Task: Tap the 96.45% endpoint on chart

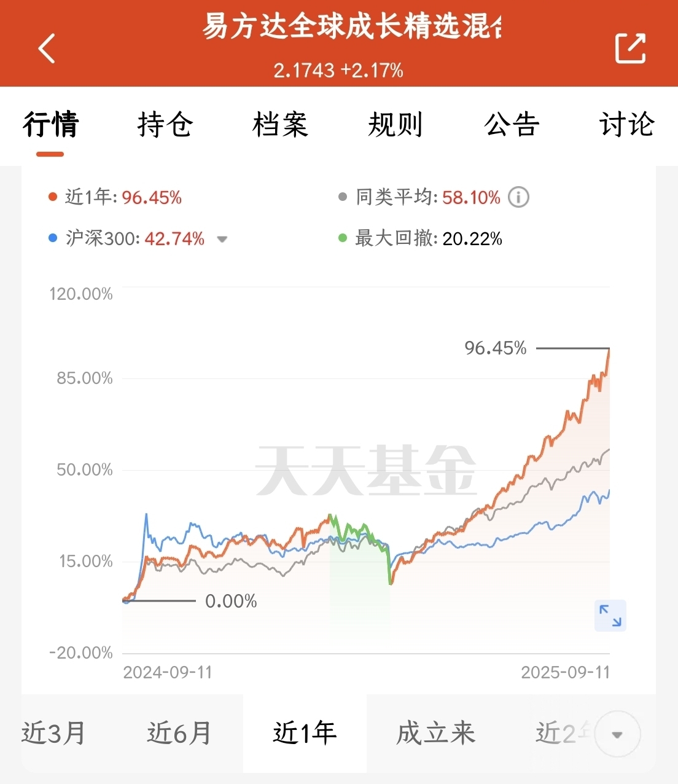Action: tap(609, 349)
